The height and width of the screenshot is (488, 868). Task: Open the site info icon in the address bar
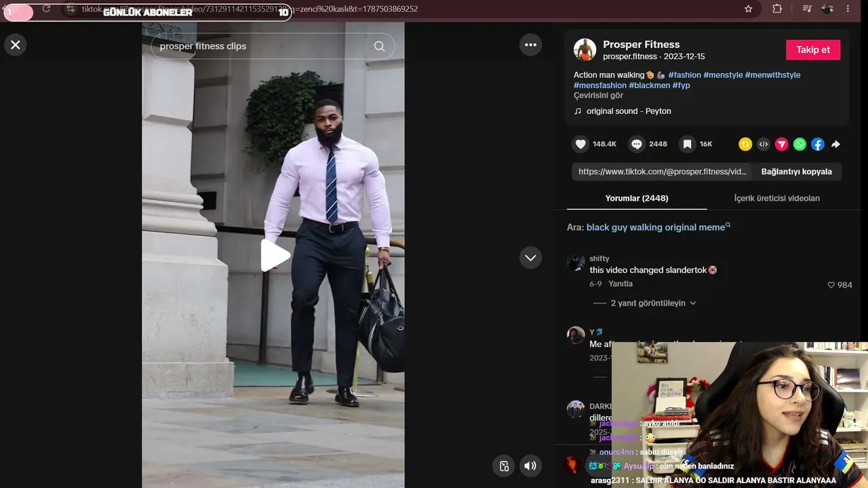(71, 9)
